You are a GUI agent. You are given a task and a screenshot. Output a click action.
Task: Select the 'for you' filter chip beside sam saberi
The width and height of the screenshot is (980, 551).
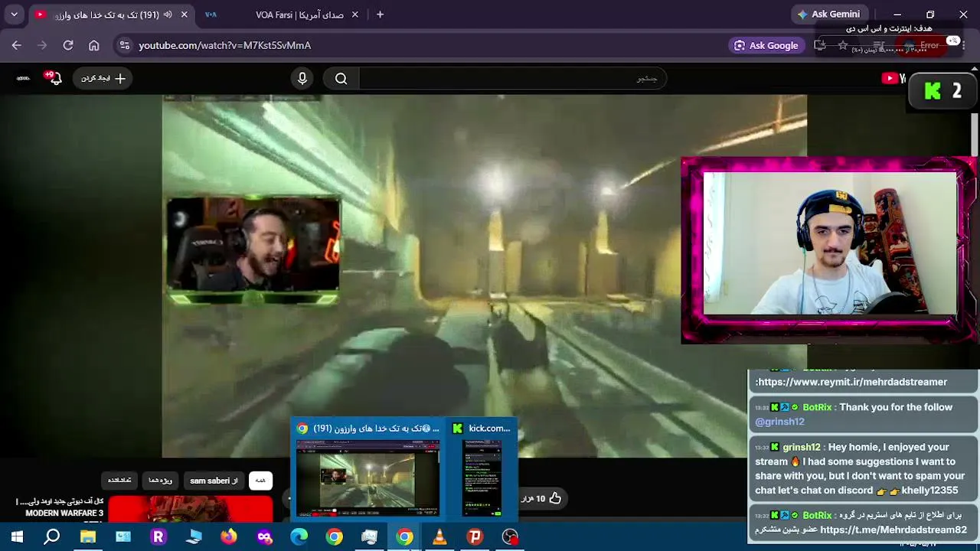160,481
